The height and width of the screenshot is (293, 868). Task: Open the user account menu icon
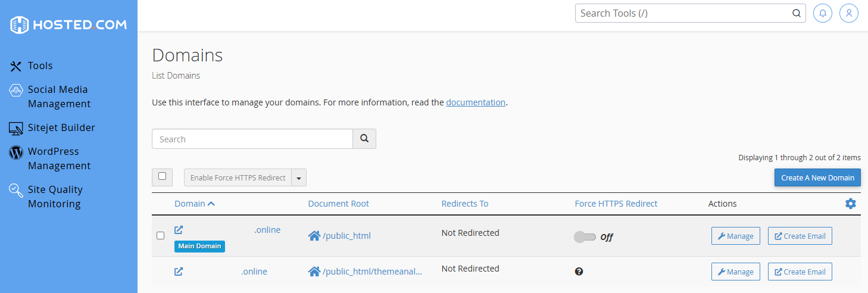click(x=849, y=13)
